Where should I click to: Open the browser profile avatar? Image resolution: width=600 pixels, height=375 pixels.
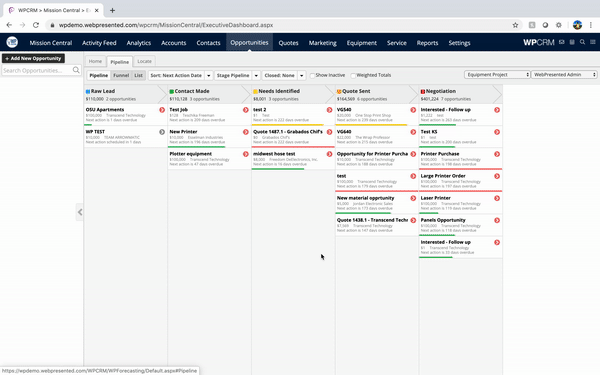[x=577, y=25]
